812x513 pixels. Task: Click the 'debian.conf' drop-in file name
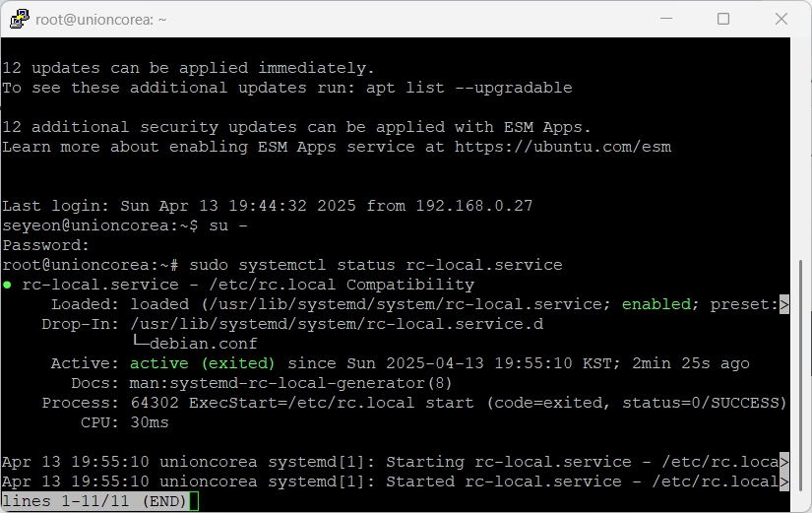(203, 344)
